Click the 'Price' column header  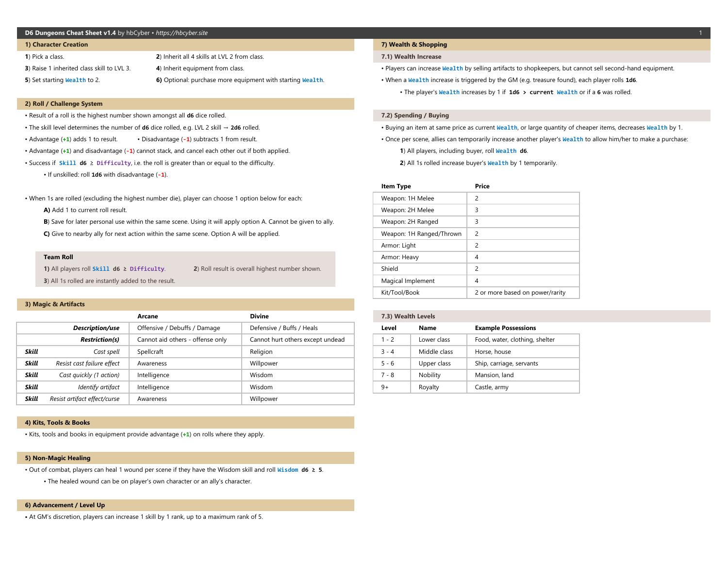coord(482,186)
